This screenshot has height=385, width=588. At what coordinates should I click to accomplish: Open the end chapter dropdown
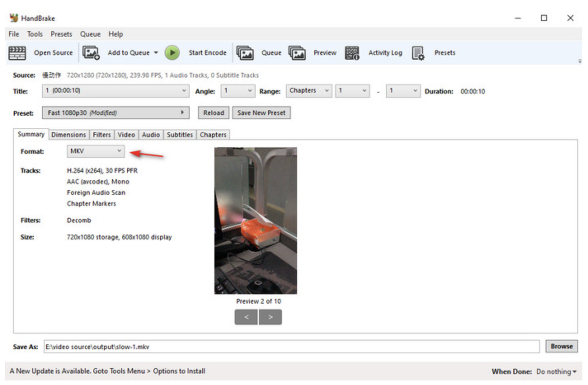(403, 91)
